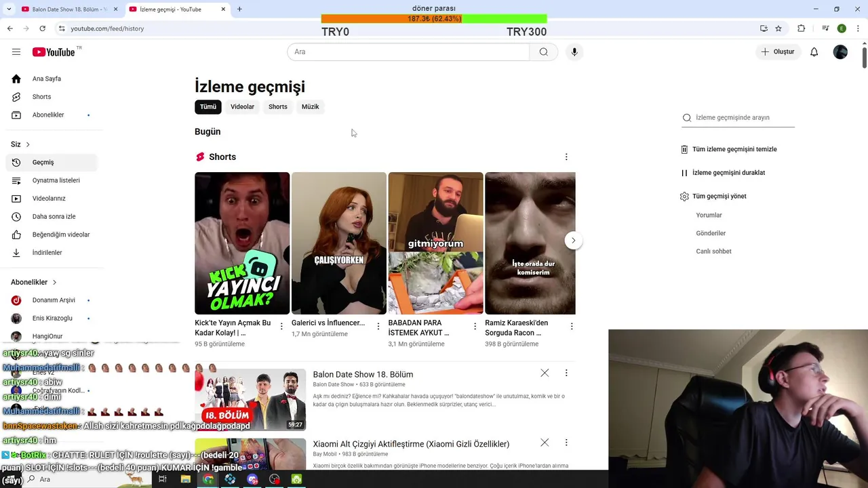
Task: Show next Shorts with arrow button
Action: click(573, 241)
